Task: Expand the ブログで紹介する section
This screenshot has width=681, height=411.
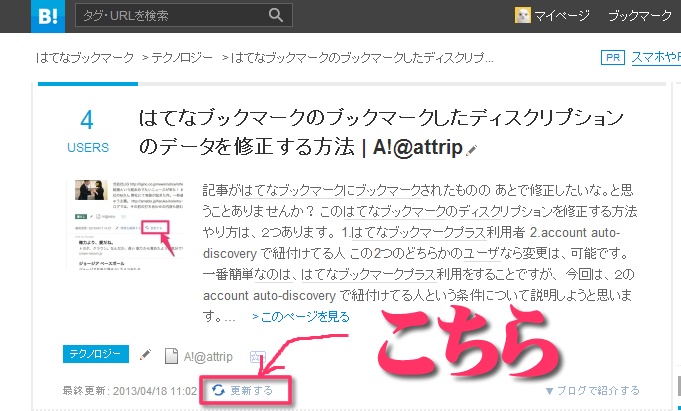Action: pos(592,390)
